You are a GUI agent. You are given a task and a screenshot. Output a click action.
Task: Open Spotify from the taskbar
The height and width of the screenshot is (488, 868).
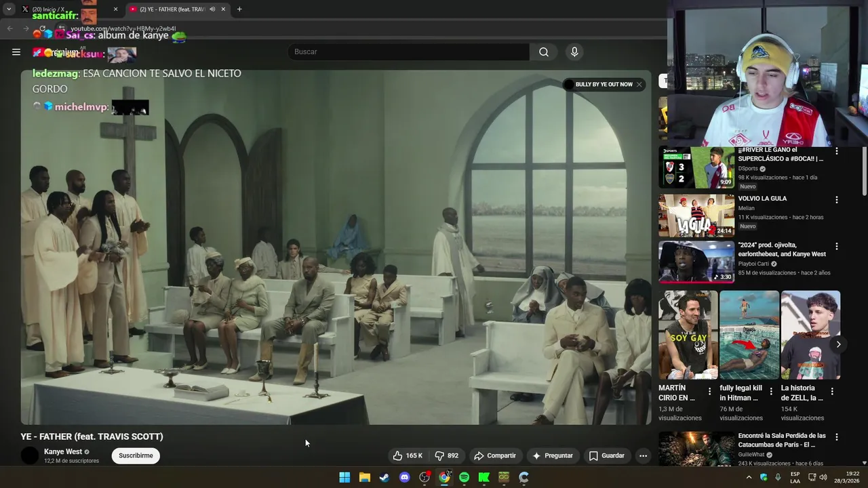[x=464, y=477]
